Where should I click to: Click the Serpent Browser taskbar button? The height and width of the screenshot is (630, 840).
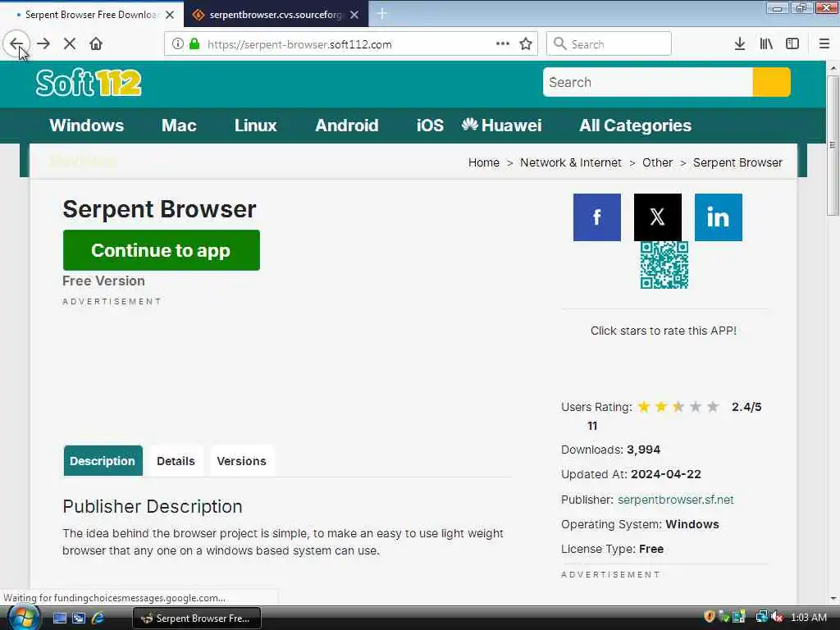click(x=197, y=619)
